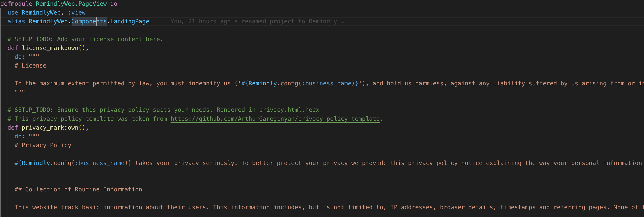Viewport: 644px width, 217px height.
Task: Click ':business_name' atom in license paragraph
Action: click(326, 83)
